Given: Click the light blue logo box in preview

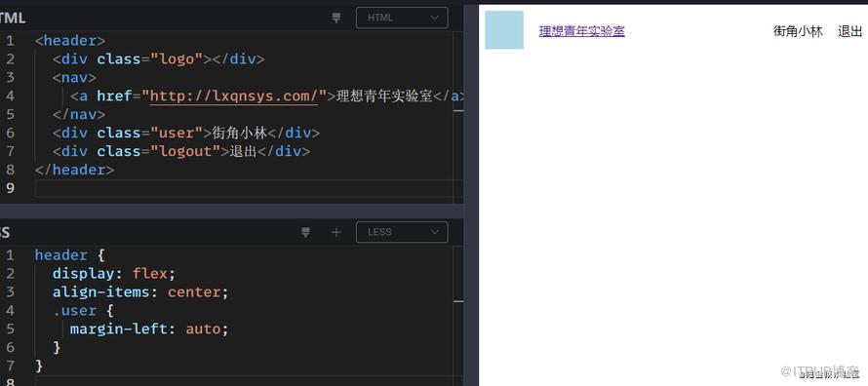Looking at the screenshot, I should click(x=504, y=30).
